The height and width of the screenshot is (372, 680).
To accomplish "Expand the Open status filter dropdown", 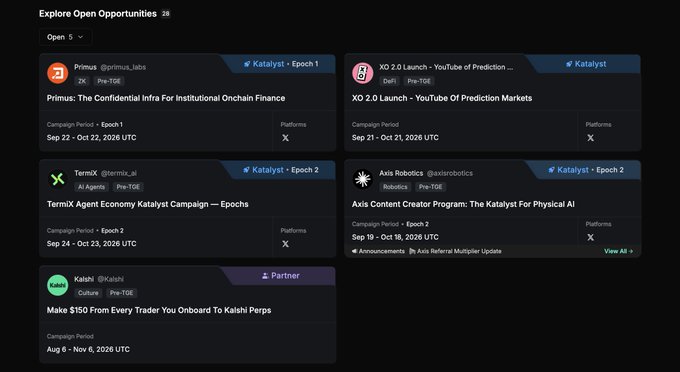I will click(x=65, y=37).
